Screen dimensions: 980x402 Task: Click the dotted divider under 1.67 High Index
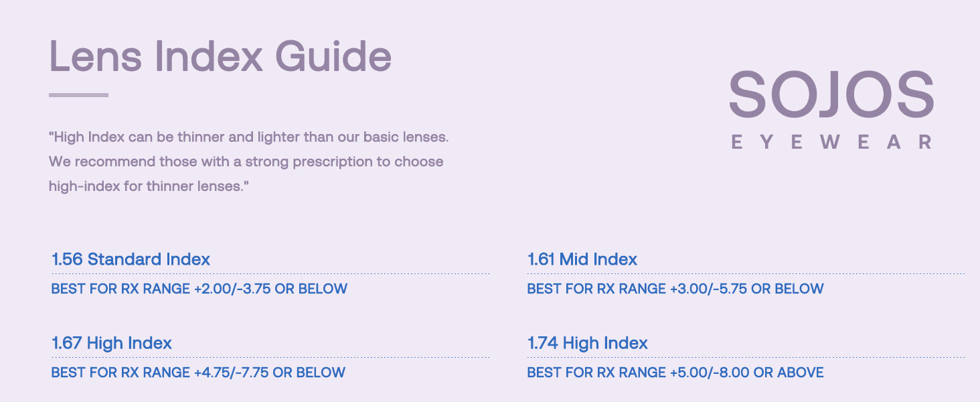(270, 357)
